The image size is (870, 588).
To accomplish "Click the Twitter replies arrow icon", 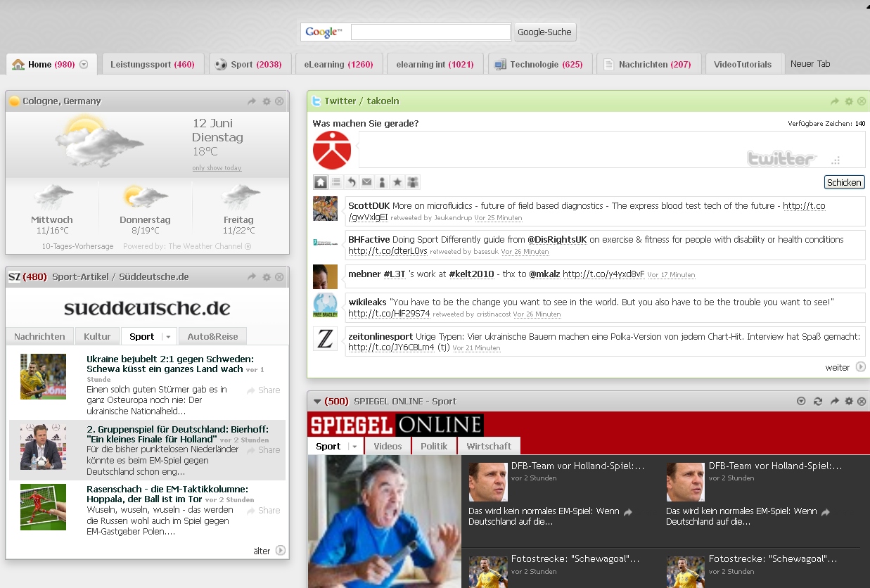I will [x=352, y=182].
